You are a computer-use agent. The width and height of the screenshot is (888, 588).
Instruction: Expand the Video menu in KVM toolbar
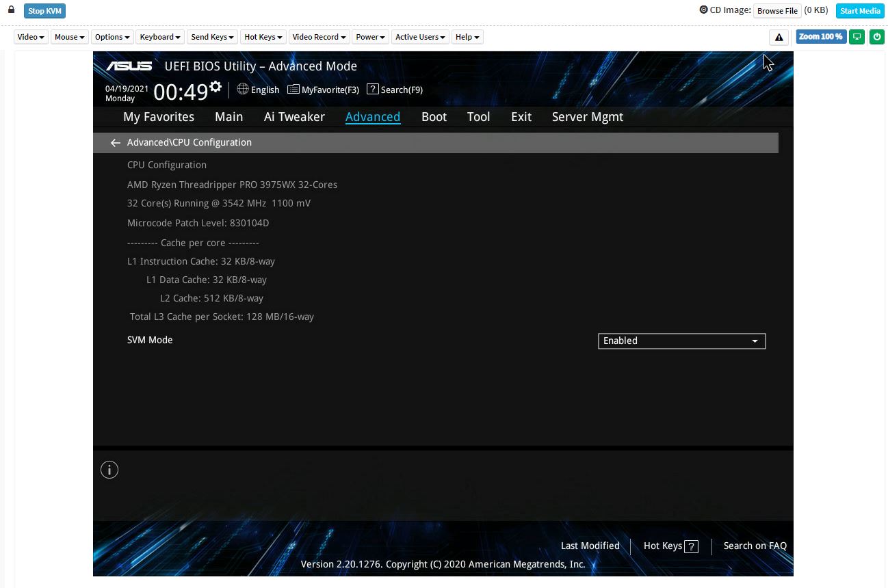click(x=31, y=37)
